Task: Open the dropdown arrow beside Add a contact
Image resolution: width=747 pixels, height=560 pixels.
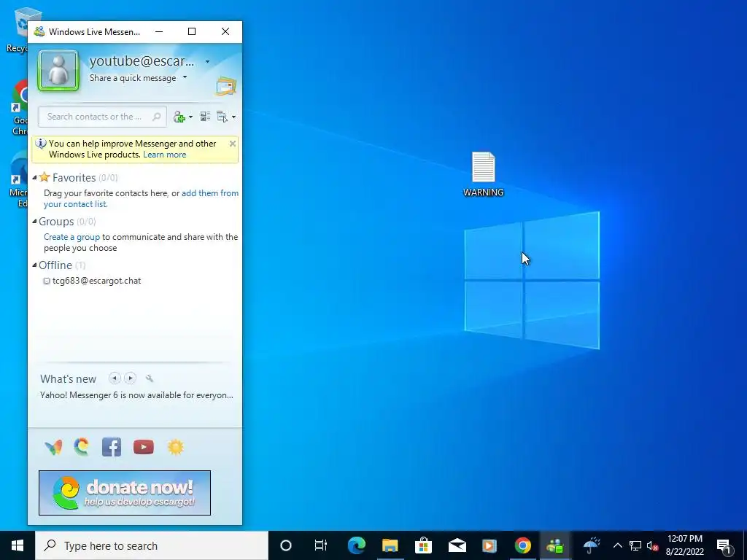Action: [190, 117]
